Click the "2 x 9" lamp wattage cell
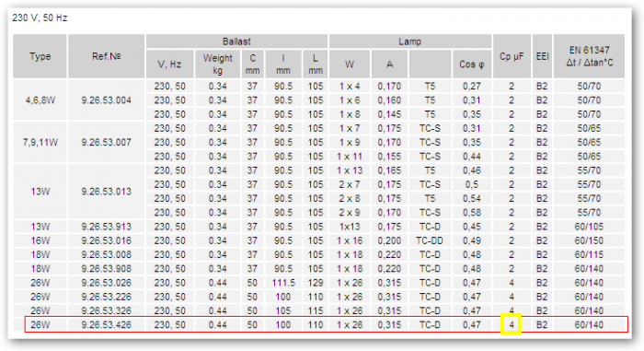The width and height of the screenshot is (644, 351). pos(350,212)
